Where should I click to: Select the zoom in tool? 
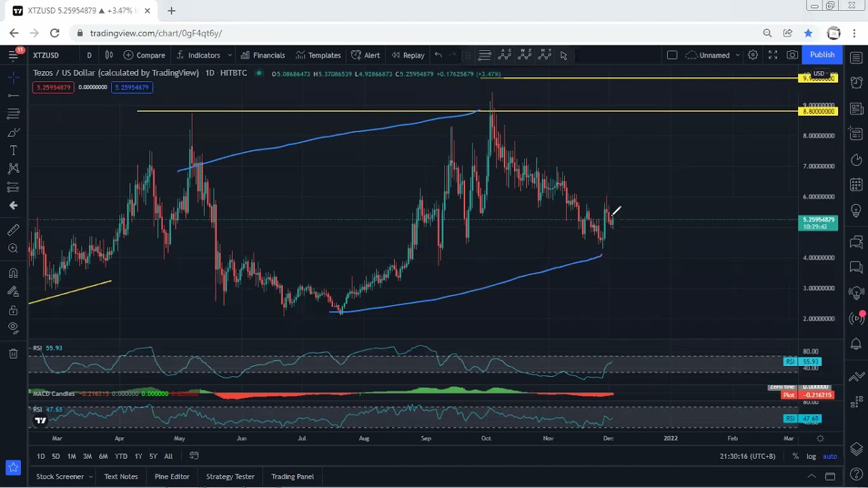click(x=13, y=249)
